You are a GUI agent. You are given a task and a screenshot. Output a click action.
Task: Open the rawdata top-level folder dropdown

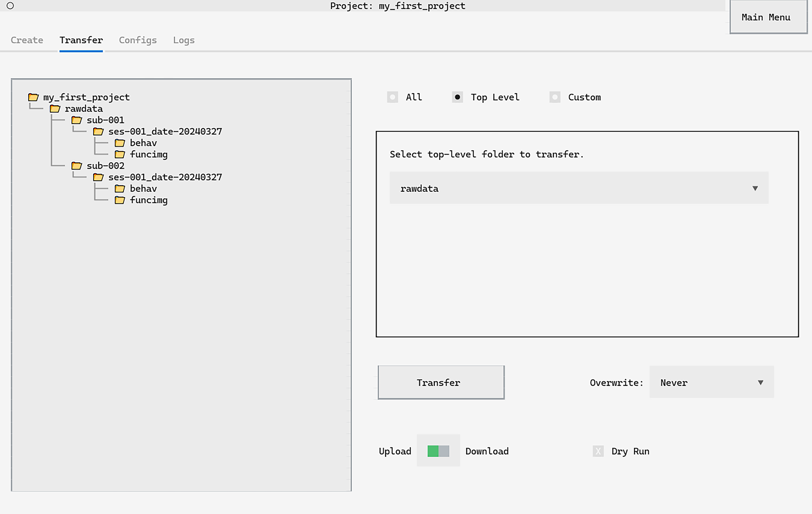(579, 188)
